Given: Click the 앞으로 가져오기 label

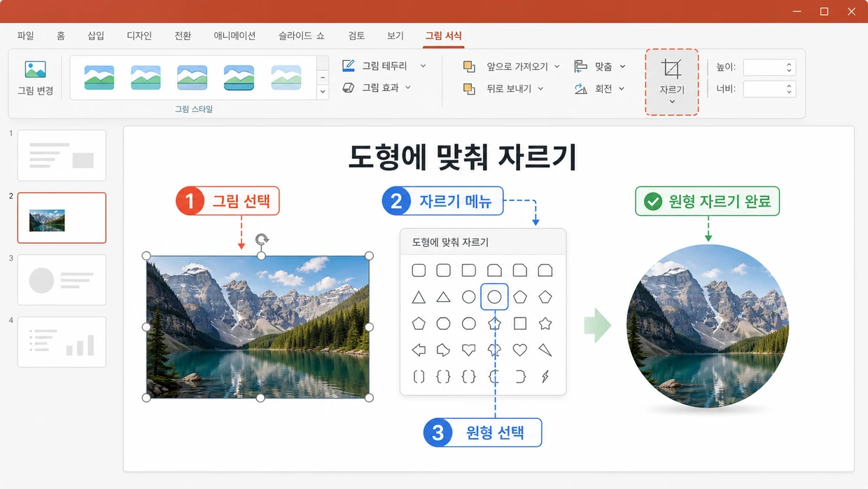Looking at the screenshot, I should [x=517, y=67].
